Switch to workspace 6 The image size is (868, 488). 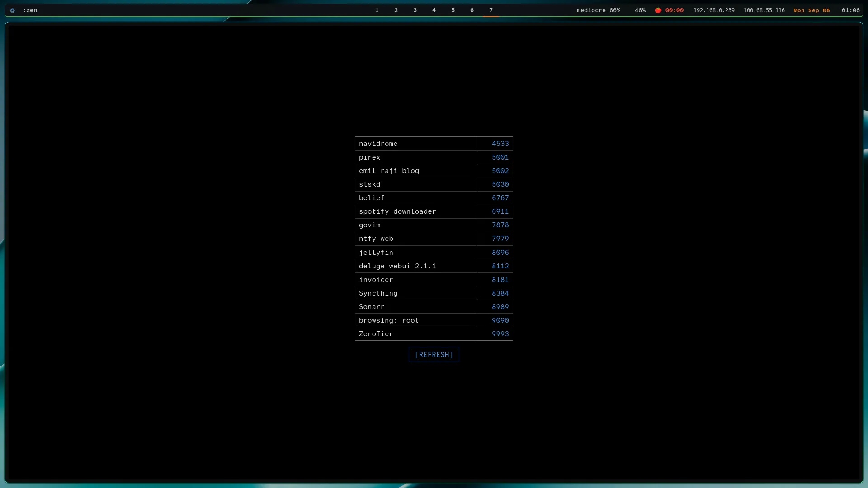coord(472,10)
